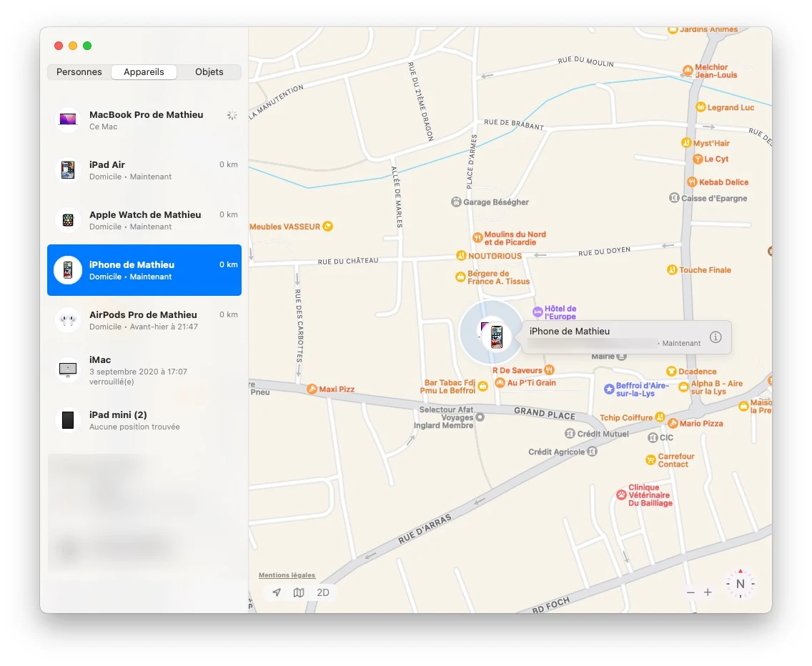Open the Mentions légales link
This screenshot has height=666, width=812.
click(287, 575)
